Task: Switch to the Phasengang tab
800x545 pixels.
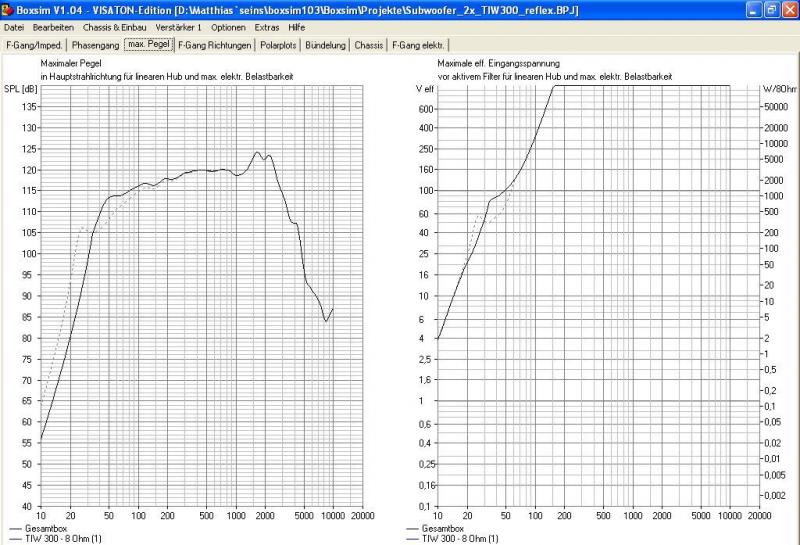Action: (95, 45)
